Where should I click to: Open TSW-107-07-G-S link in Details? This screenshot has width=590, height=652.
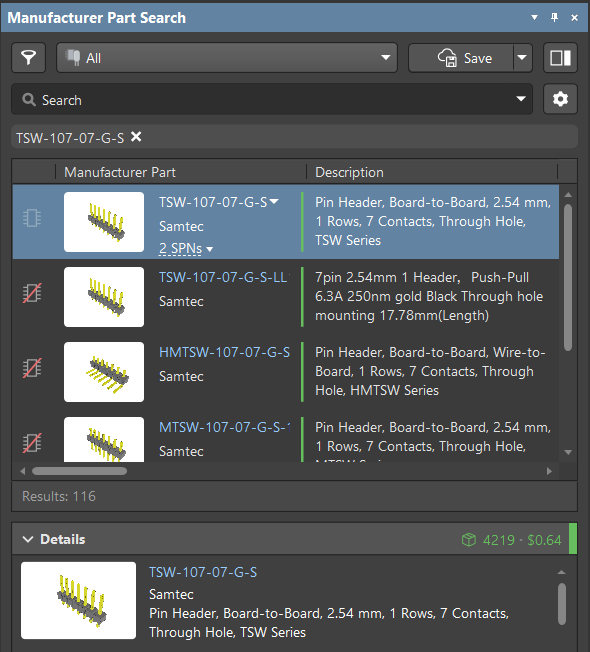click(x=203, y=572)
